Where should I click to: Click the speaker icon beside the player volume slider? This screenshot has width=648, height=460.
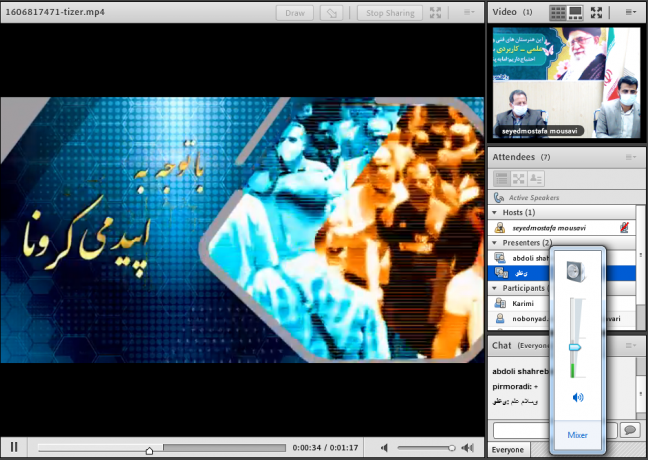pyautogui.click(x=385, y=447)
